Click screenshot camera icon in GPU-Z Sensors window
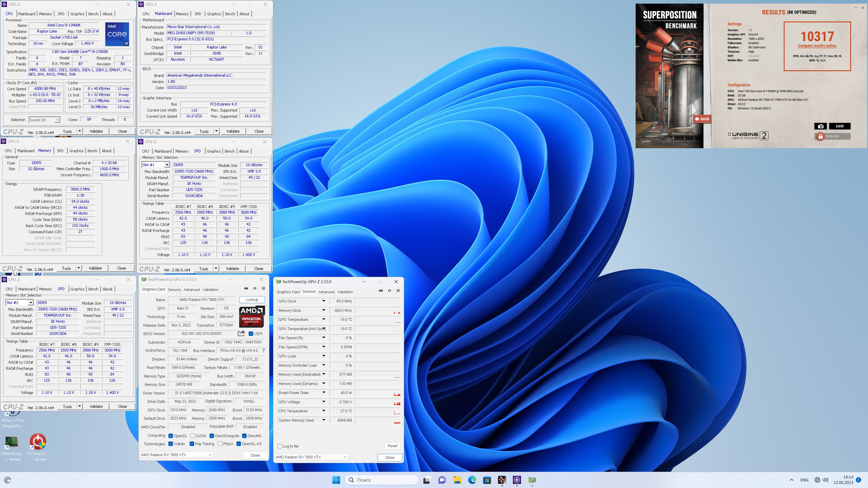Screen dimensions: 868x488 (x=381, y=291)
